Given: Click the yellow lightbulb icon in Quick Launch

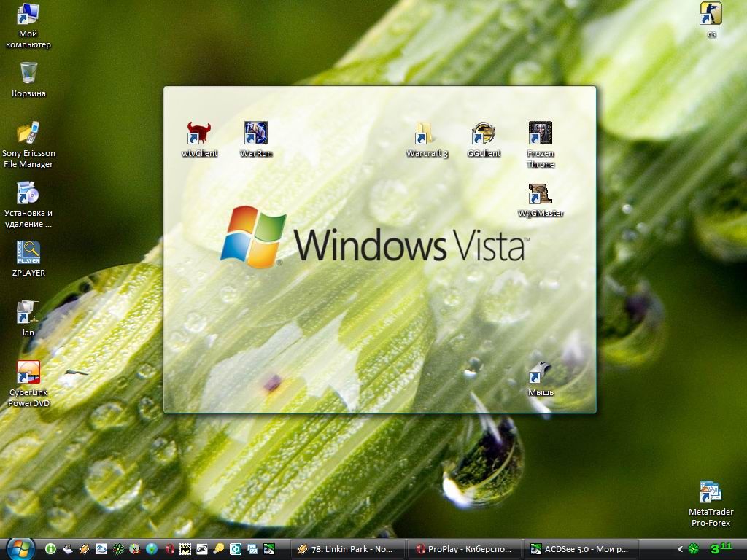Looking at the screenshot, I should 219,549.
